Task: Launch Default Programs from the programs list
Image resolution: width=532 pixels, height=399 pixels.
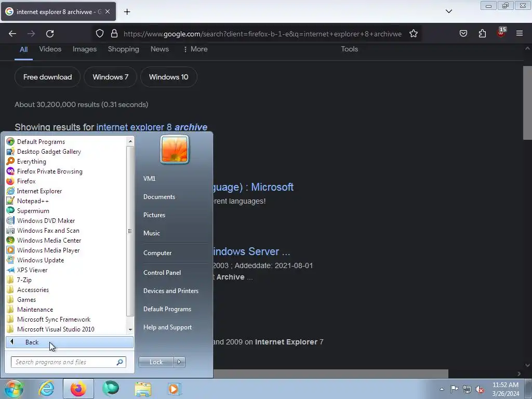Action: [41, 142]
